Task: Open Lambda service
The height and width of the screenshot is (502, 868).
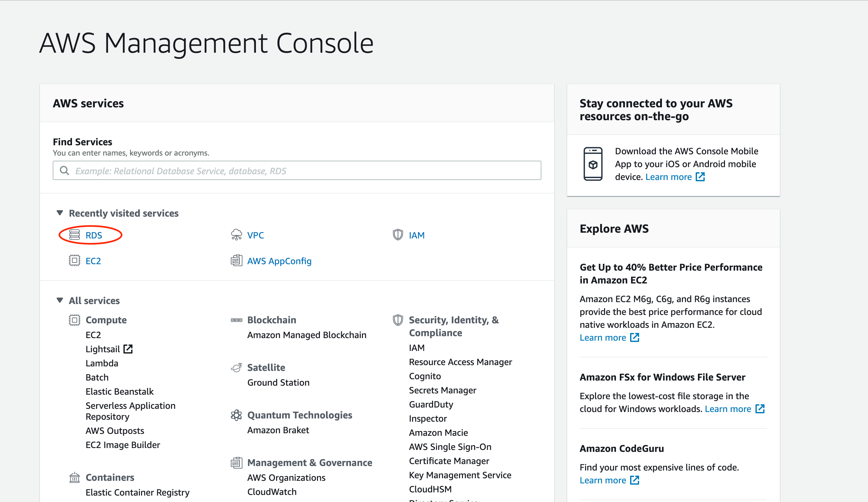Action: [102, 363]
